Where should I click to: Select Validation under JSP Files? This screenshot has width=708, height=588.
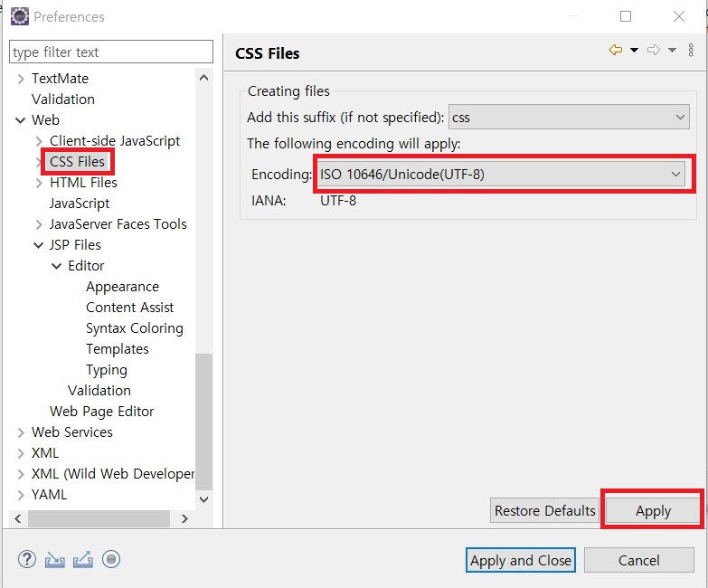[99, 391]
